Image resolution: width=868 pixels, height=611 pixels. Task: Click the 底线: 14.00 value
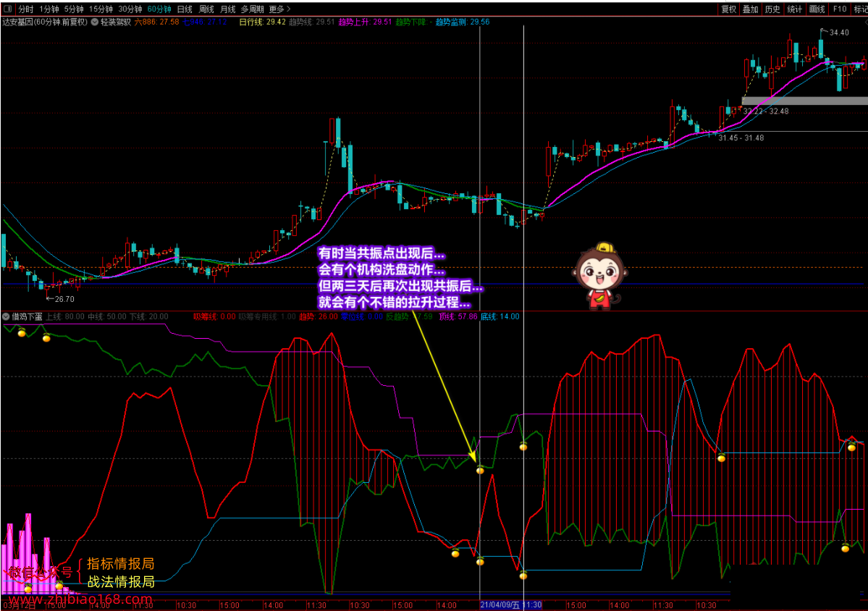500,316
